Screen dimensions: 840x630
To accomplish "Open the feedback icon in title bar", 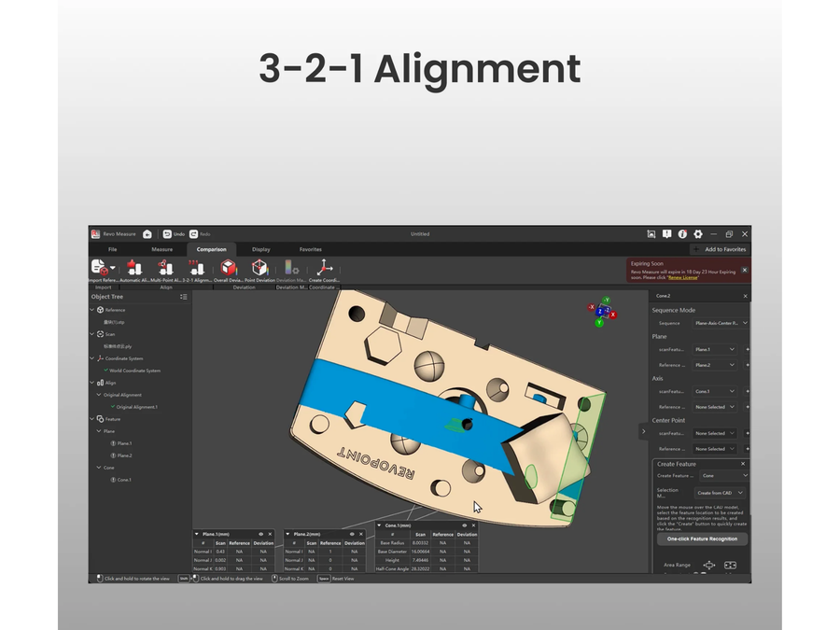I will click(666, 234).
